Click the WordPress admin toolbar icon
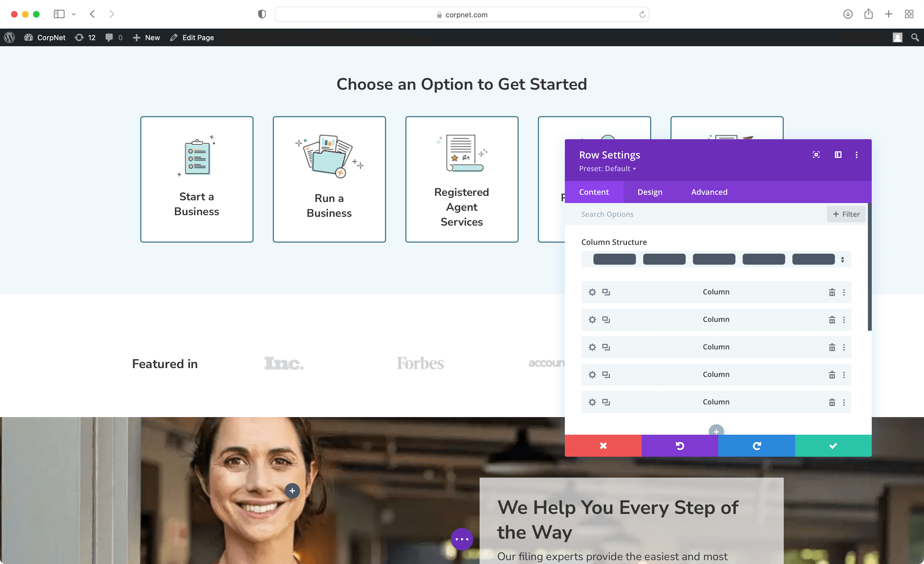This screenshot has width=924, height=564. click(10, 37)
